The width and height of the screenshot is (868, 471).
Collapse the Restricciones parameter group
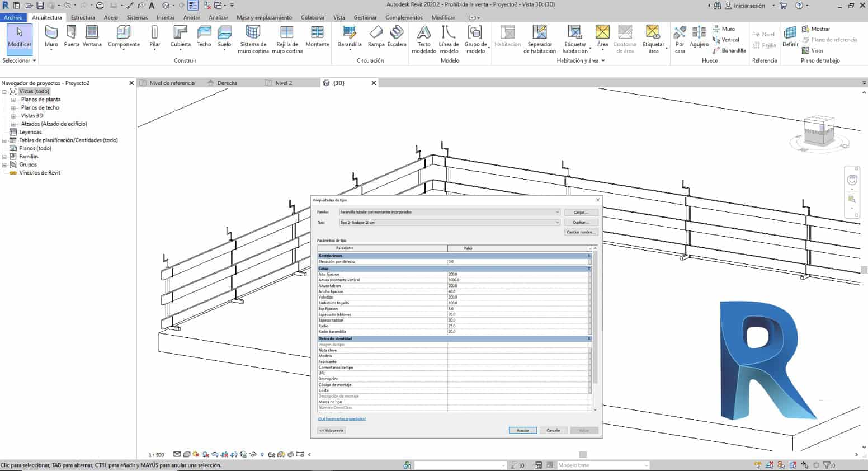click(x=589, y=256)
